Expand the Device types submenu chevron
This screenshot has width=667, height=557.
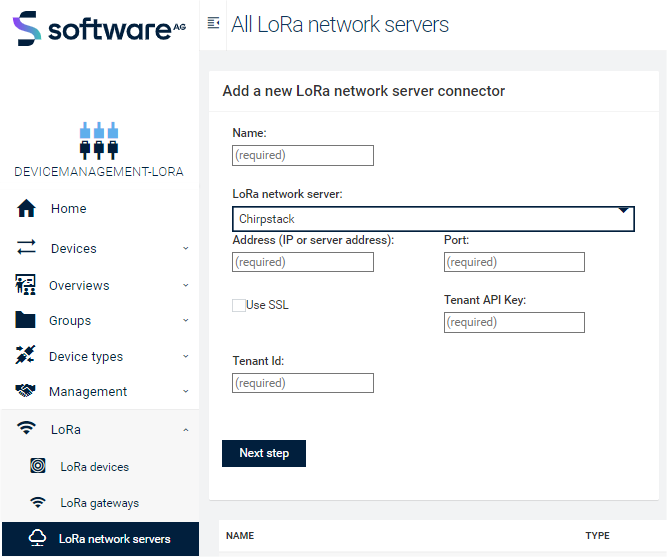185,356
